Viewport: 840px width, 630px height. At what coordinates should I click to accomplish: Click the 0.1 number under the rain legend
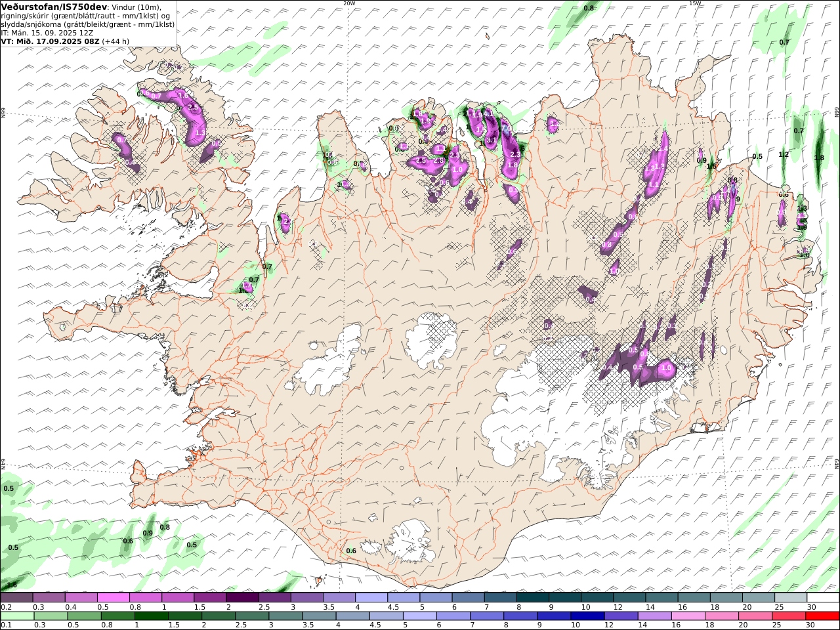click(5, 625)
